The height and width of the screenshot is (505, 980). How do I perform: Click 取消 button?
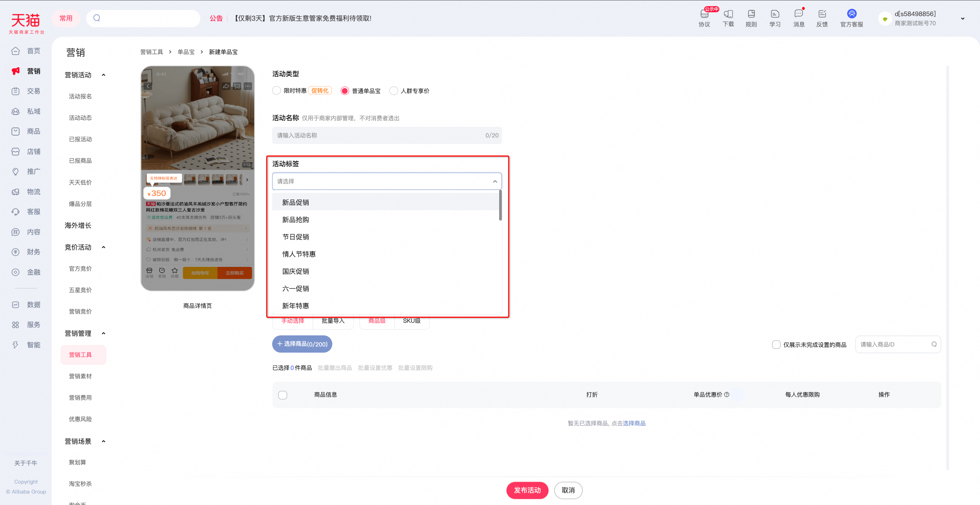coord(568,490)
